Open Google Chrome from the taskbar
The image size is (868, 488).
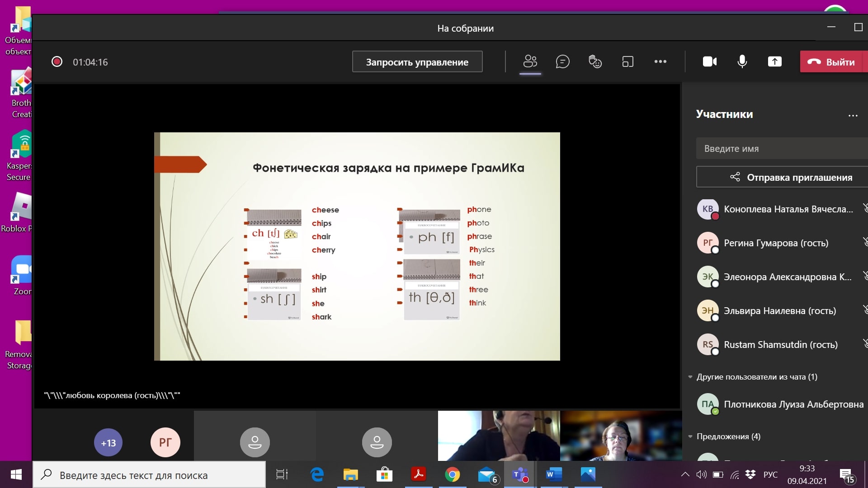[x=452, y=474]
